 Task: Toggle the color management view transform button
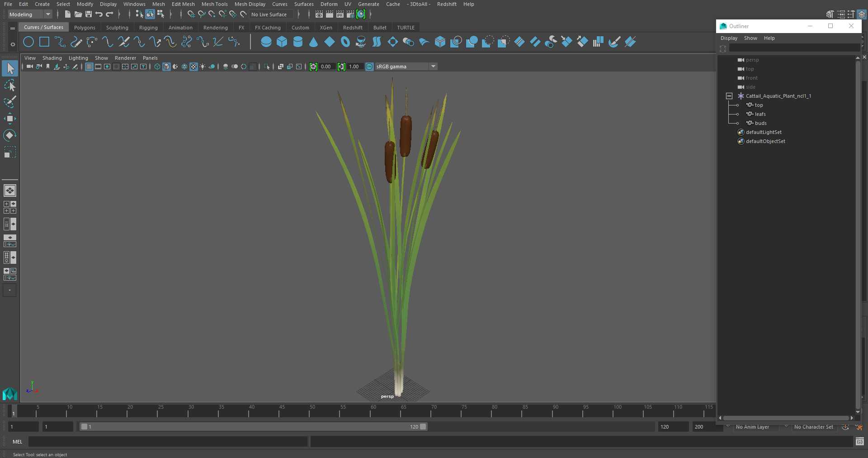369,67
